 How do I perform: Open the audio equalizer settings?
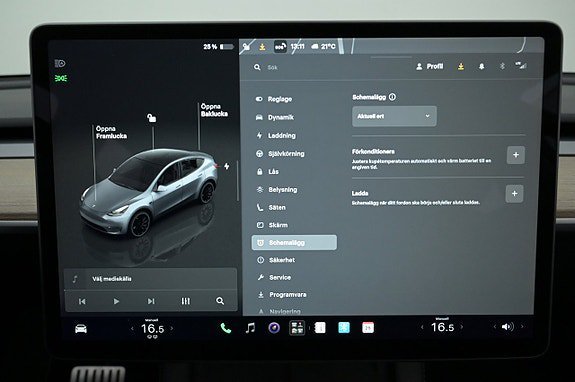[186, 301]
